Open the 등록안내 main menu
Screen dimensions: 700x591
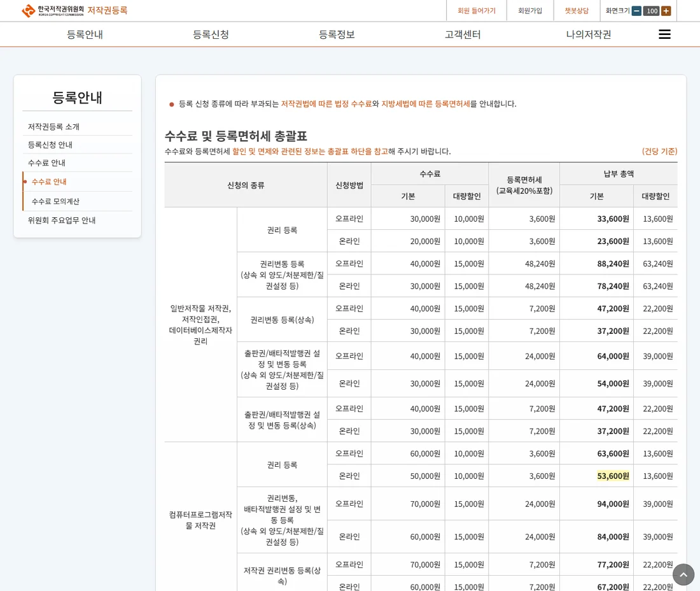[85, 34]
